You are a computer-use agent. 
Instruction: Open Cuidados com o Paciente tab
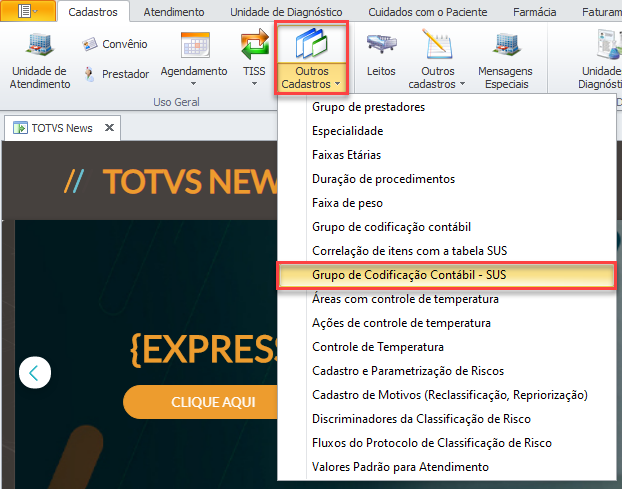428,12
